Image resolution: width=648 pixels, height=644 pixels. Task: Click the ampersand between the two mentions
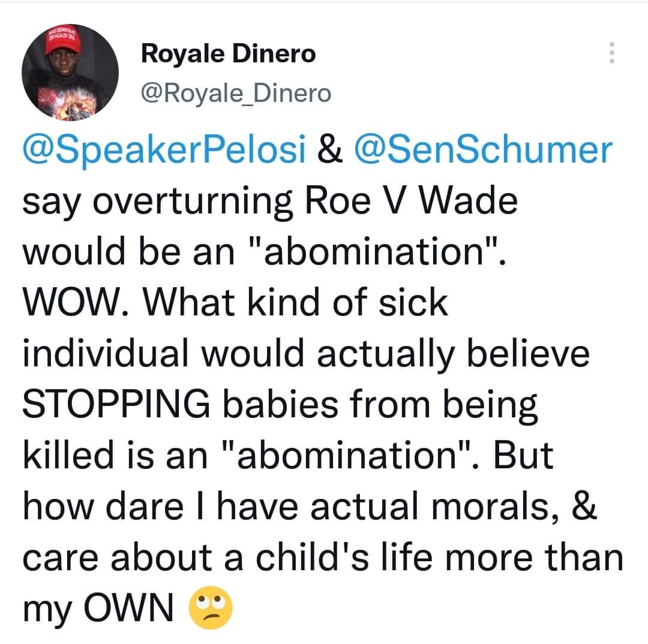330,149
